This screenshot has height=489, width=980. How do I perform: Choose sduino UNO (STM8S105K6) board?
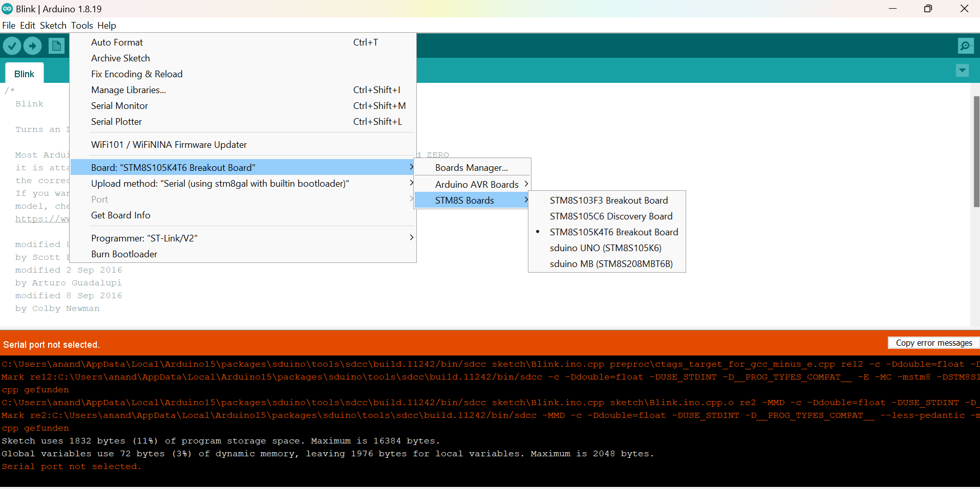click(x=607, y=248)
